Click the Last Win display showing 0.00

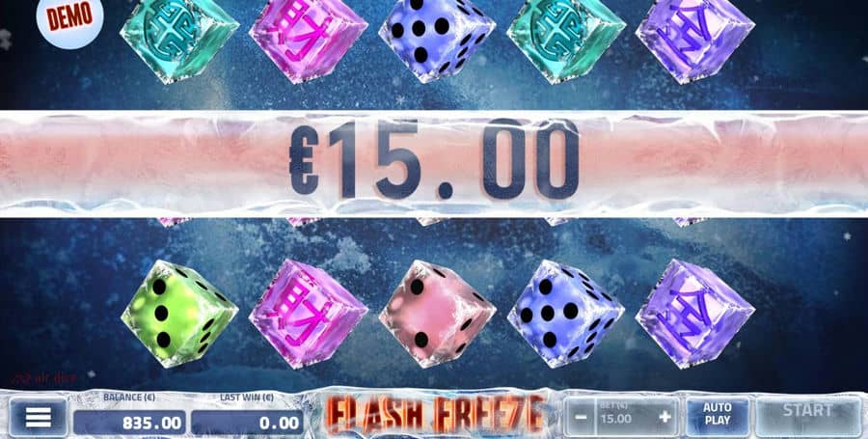coord(247,423)
